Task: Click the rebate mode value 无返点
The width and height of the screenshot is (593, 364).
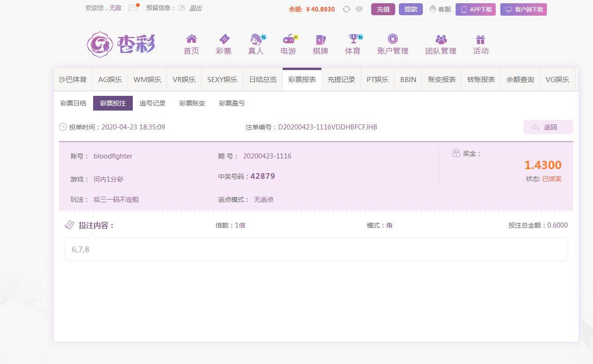Action: [x=264, y=200]
